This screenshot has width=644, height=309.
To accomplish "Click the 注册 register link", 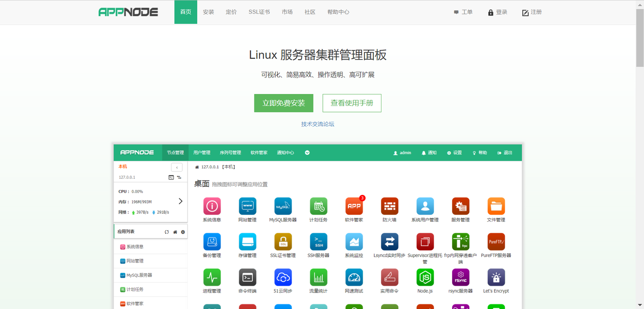I will point(532,12).
